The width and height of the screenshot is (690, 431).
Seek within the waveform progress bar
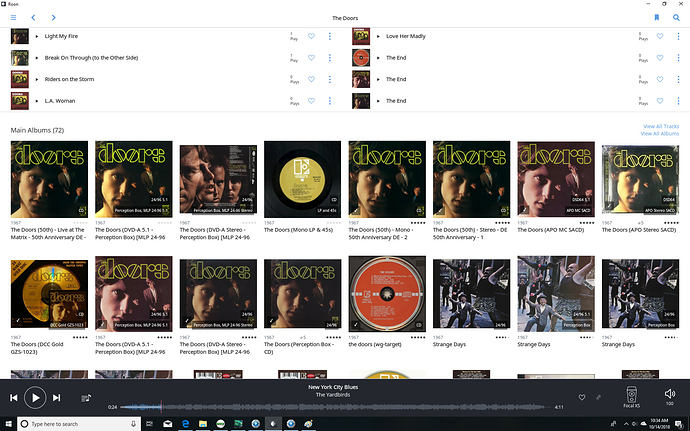point(336,407)
